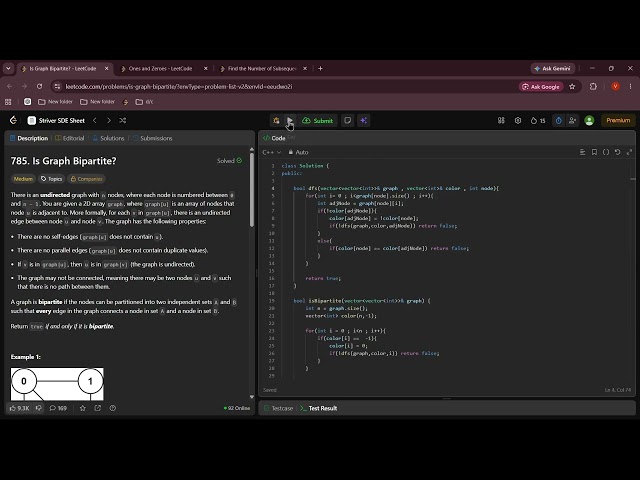This screenshot has height=480, width=640.
Task: Reload the page
Action: point(39,87)
